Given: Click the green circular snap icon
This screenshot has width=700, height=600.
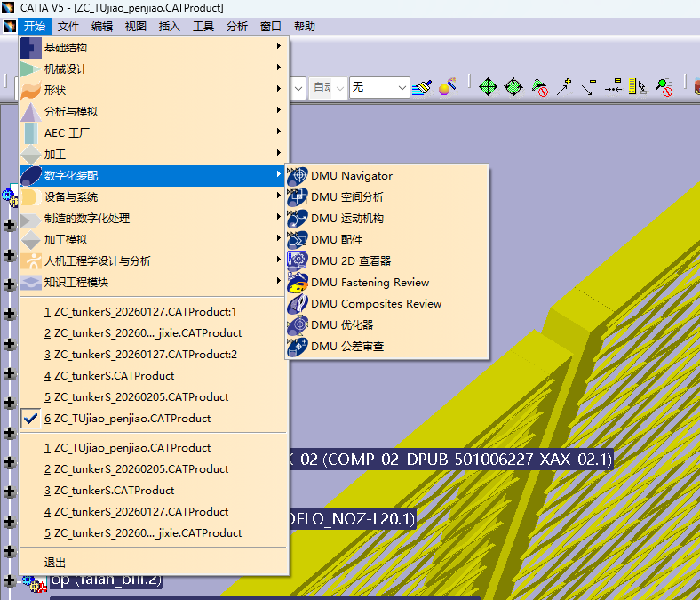Looking at the screenshot, I should point(513,87).
